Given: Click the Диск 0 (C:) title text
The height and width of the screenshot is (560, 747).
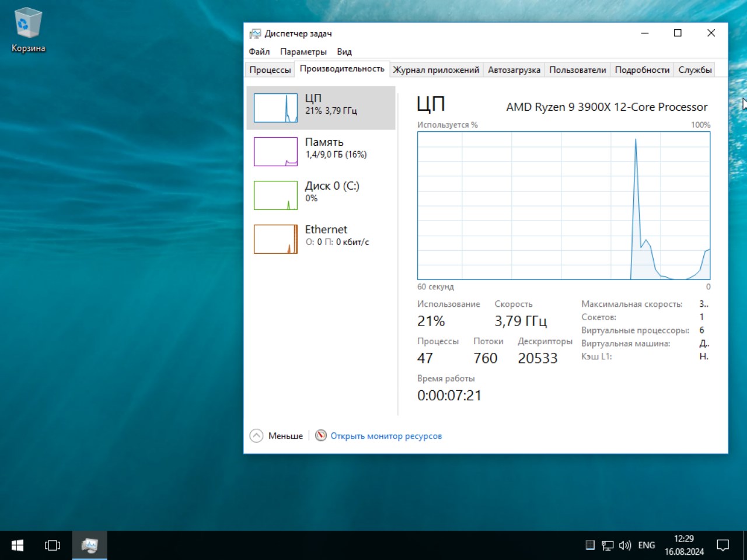Looking at the screenshot, I should pyautogui.click(x=332, y=186).
